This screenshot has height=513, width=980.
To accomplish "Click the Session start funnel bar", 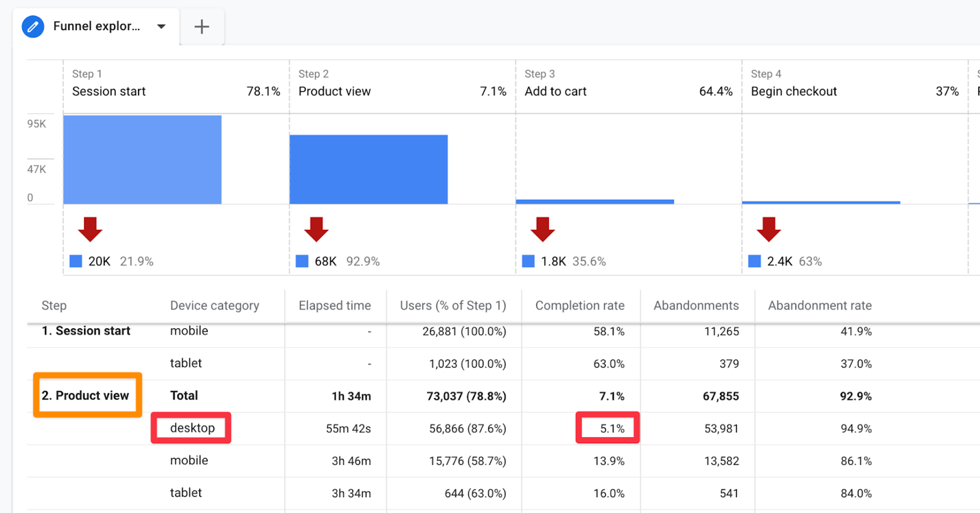I will (142, 160).
